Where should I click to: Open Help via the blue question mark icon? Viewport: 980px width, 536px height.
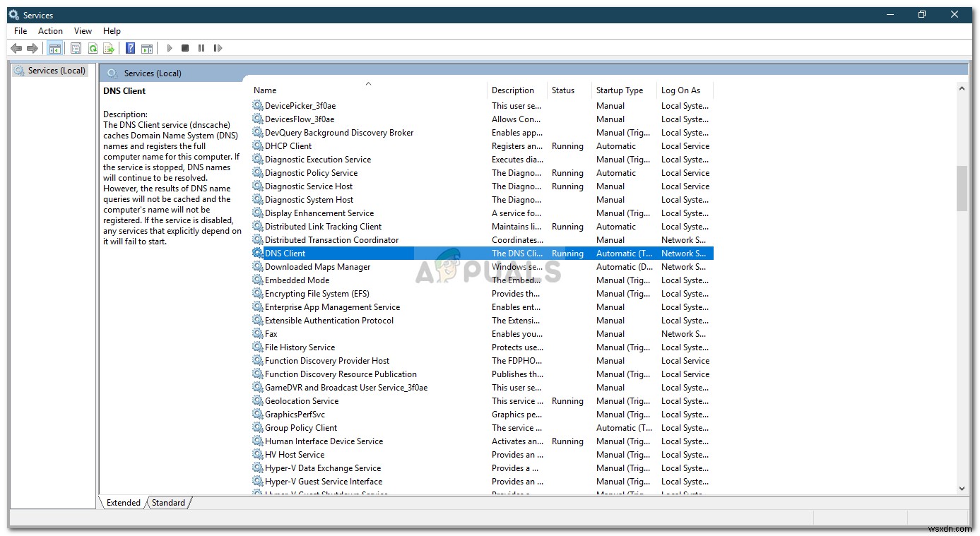point(130,47)
